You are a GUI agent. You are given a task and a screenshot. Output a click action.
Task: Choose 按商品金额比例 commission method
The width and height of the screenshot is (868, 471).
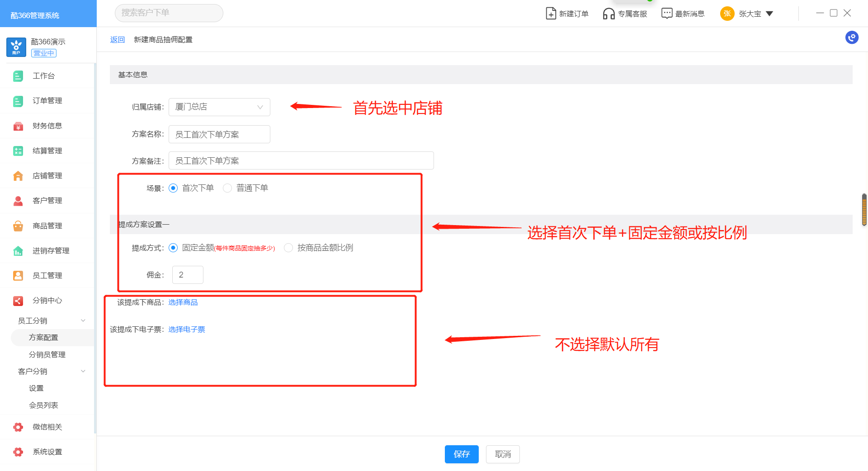288,248
